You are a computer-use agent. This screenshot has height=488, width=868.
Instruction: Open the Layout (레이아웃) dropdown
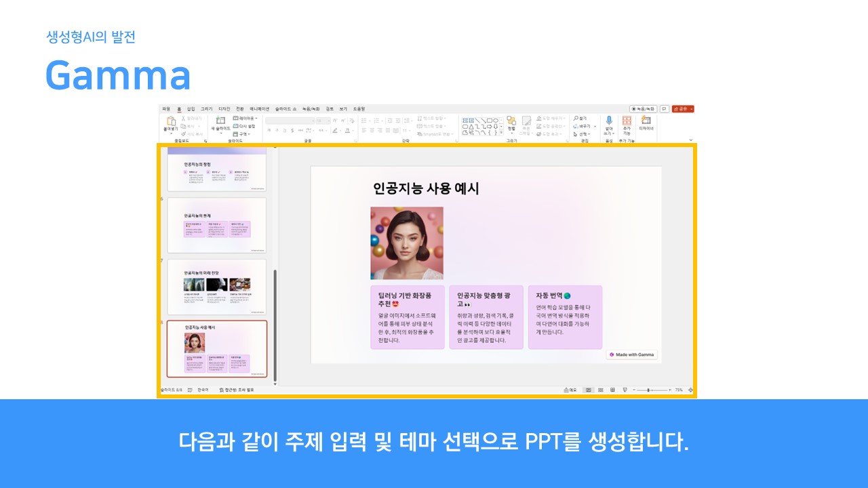(245, 118)
